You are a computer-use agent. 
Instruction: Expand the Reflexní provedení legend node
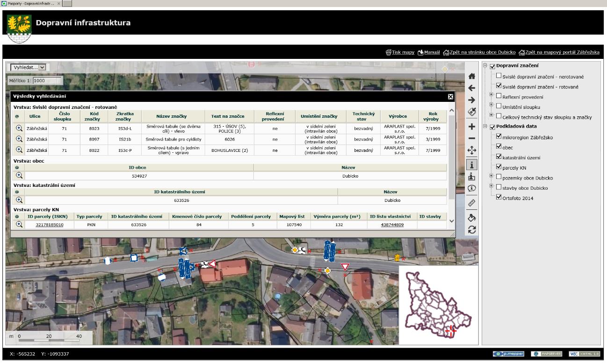pos(491,95)
